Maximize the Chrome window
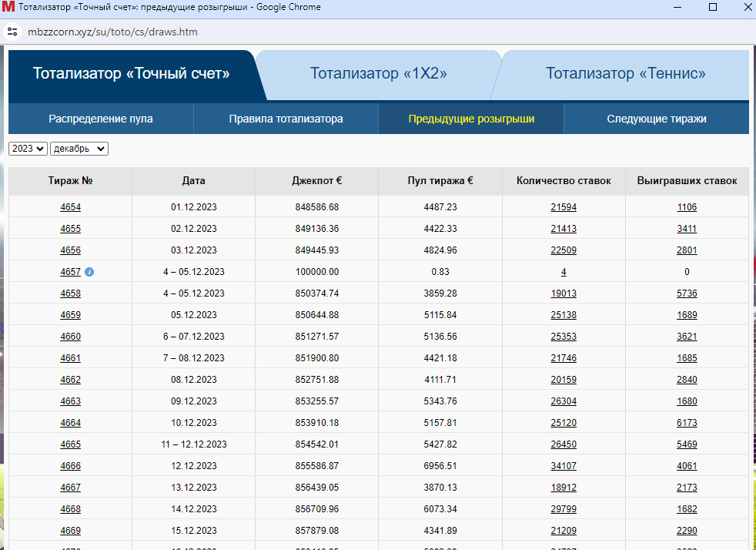This screenshot has height=550, width=756. [x=713, y=7]
